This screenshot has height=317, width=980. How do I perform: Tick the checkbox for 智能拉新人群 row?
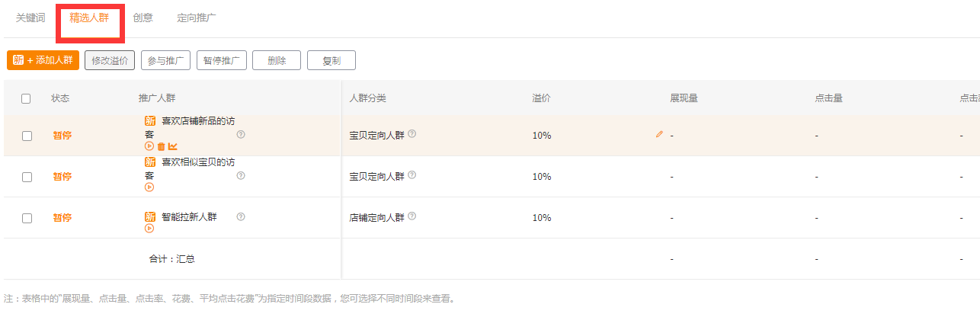point(27,218)
